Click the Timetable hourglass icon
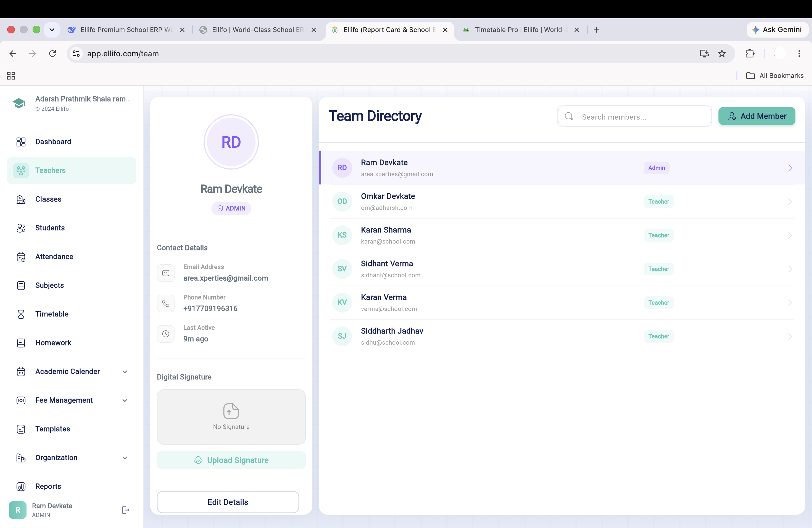 pos(21,314)
